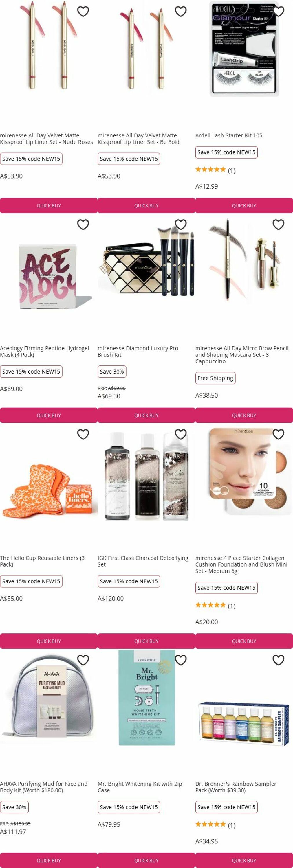Tap heart on Micro Brow Pencil set

point(279,225)
